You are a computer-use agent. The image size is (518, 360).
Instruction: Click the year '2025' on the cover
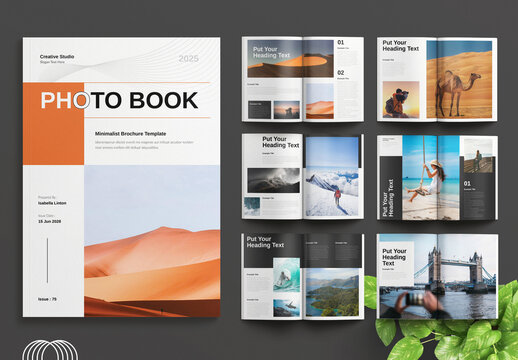coord(188,59)
